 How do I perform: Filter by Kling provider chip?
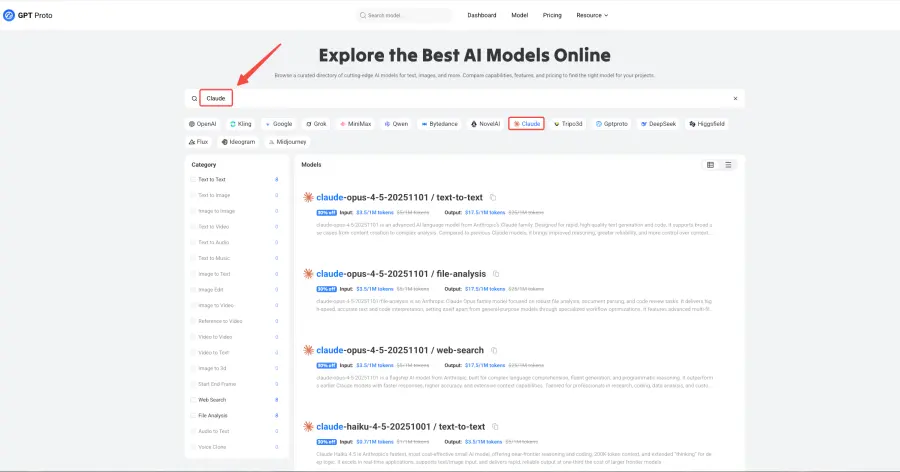240,124
